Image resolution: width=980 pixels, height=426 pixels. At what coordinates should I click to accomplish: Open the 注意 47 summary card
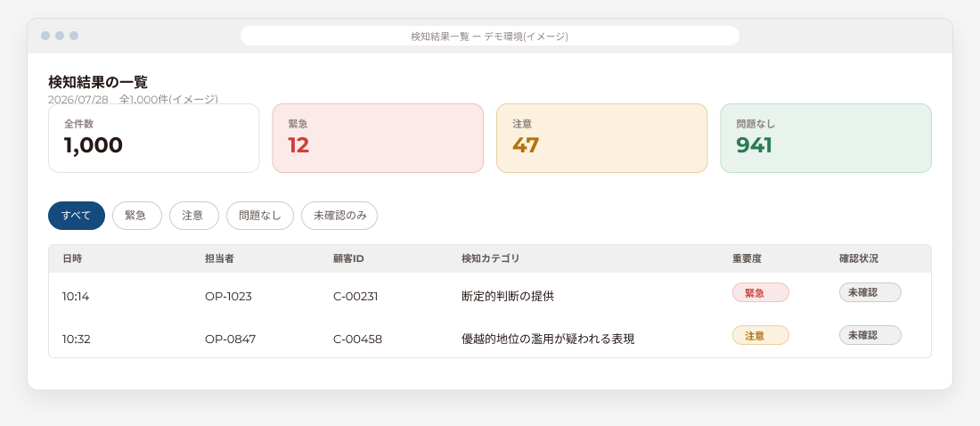coord(602,138)
